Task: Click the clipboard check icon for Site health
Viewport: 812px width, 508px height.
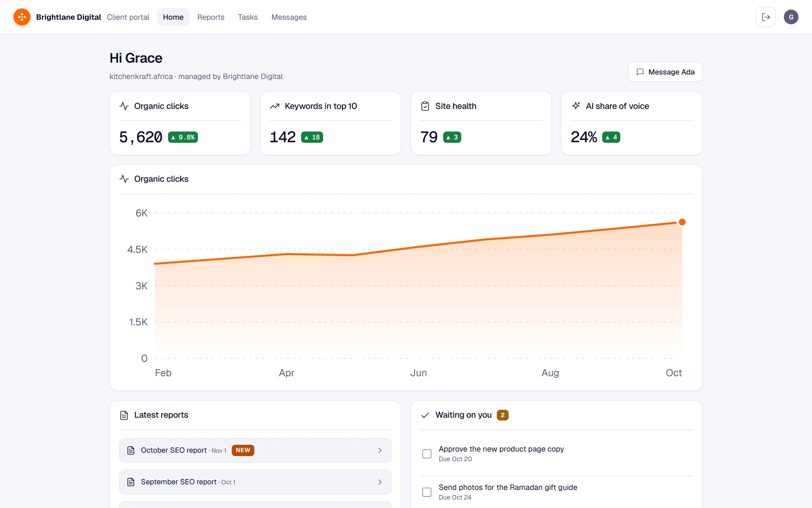Action: (x=425, y=106)
